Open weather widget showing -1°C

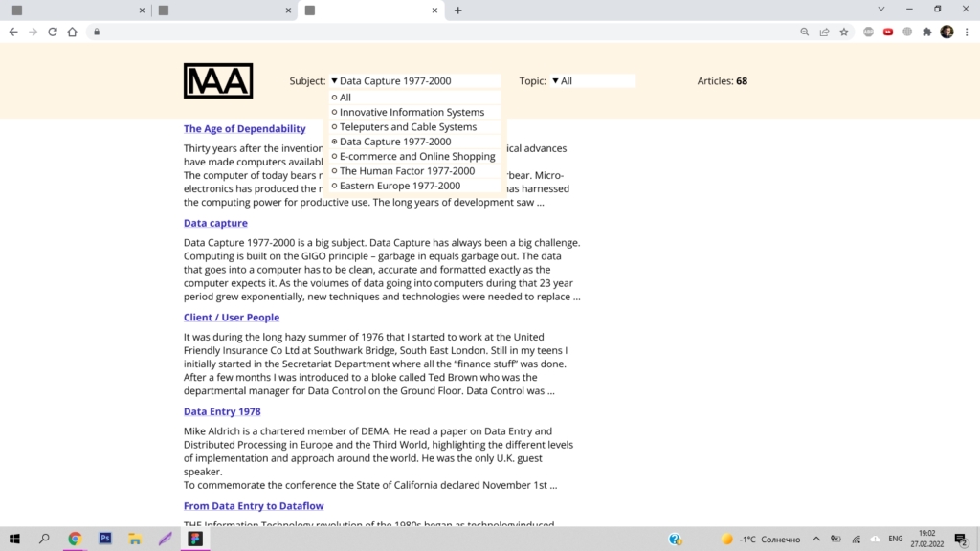tap(761, 540)
